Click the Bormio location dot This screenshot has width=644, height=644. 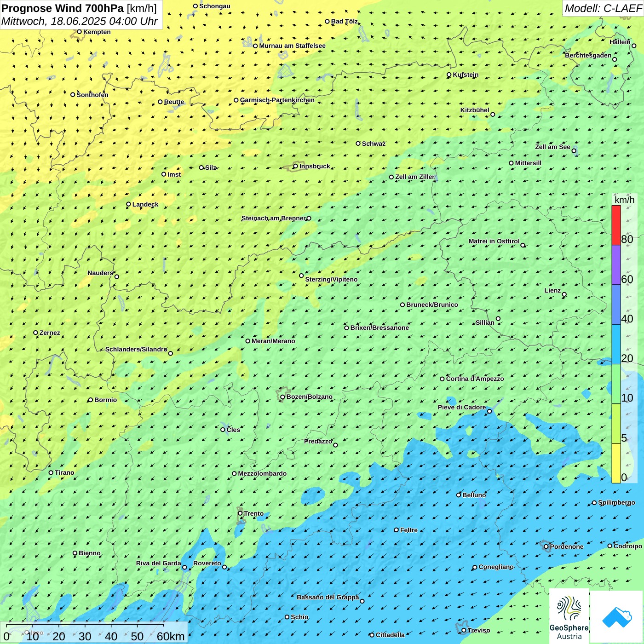[90, 400]
